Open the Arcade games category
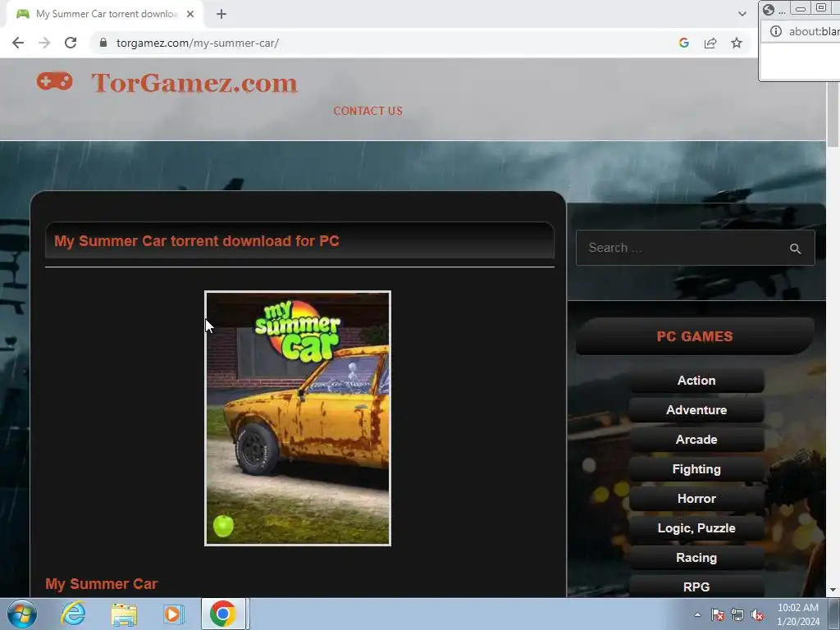 click(x=696, y=440)
